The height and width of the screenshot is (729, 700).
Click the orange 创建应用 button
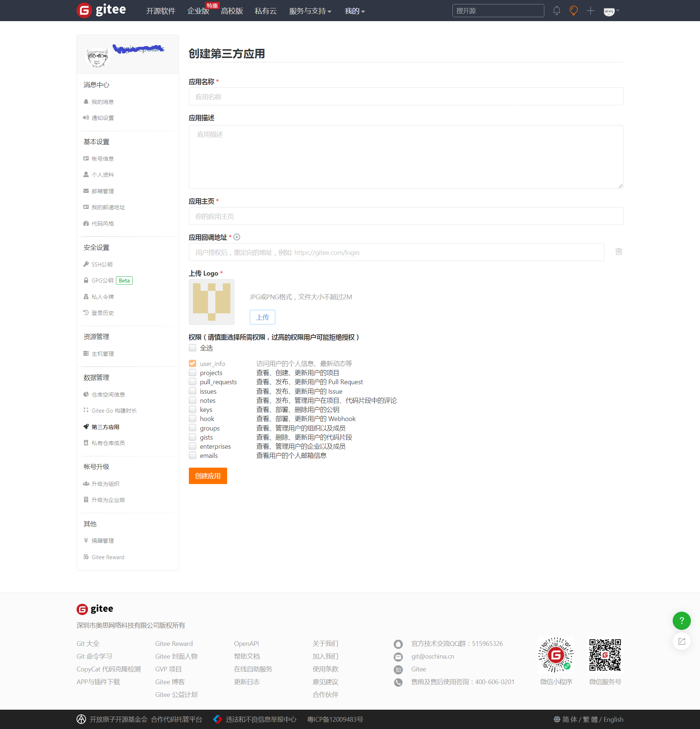pos(207,476)
